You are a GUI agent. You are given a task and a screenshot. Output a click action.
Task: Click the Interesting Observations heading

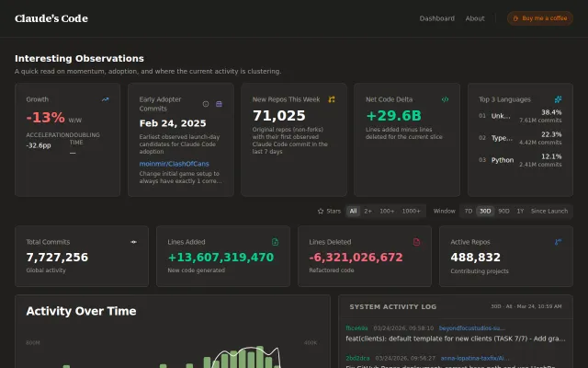79,59
